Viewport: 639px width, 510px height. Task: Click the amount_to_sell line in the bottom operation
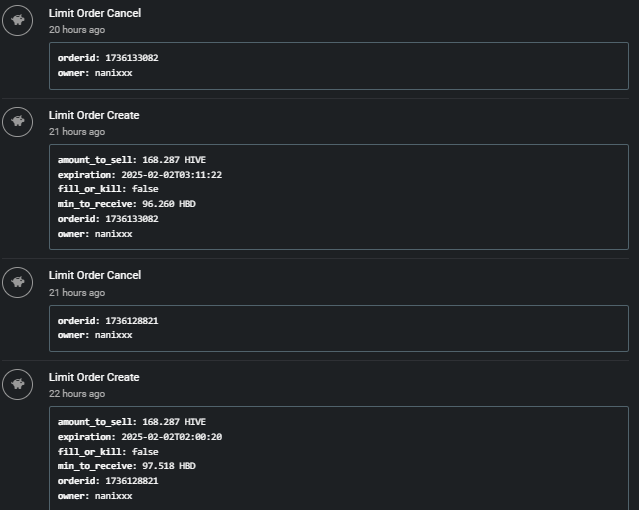pos(132,422)
